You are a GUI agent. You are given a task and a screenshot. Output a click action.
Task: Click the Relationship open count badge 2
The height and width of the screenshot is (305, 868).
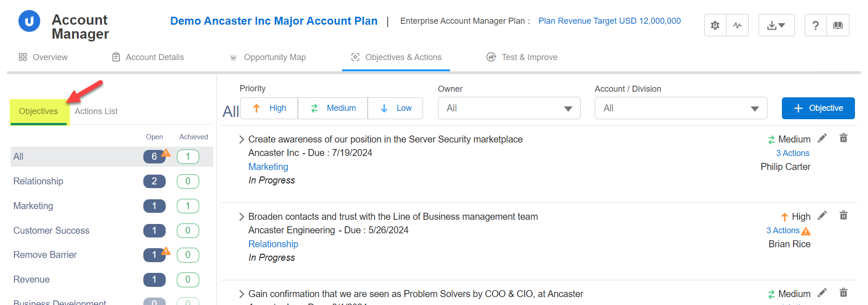154,181
